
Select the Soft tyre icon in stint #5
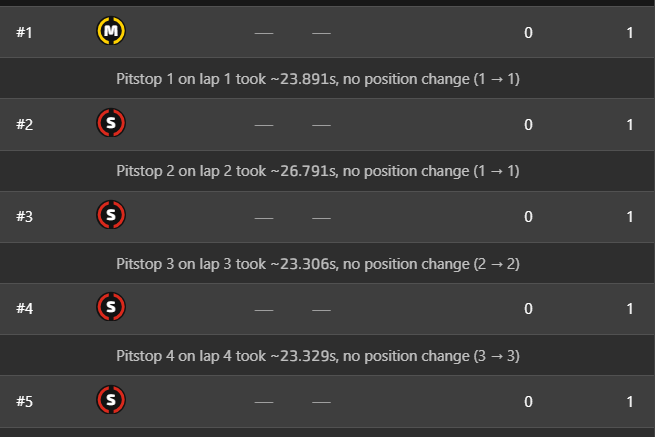pos(111,400)
